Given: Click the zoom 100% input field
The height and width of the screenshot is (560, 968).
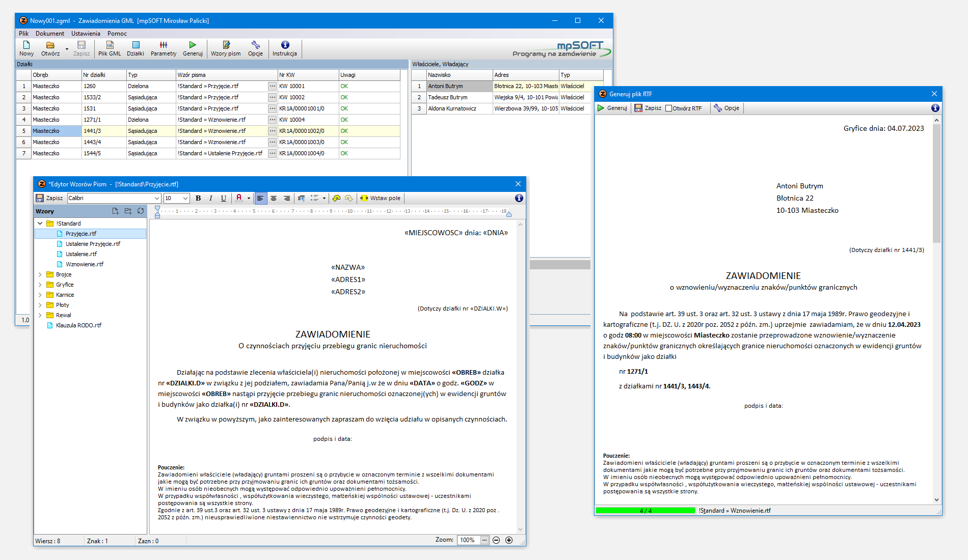Looking at the screenshot, I should tap(469, 540).
